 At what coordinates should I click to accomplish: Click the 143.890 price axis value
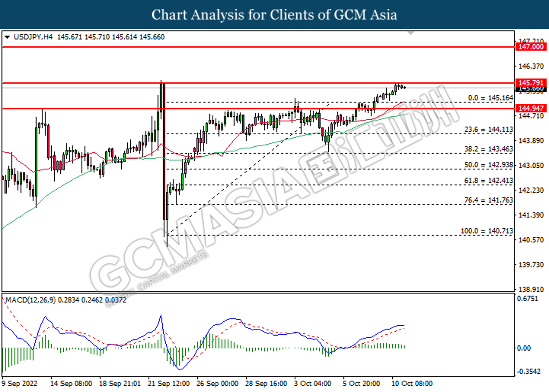(531, 141)
